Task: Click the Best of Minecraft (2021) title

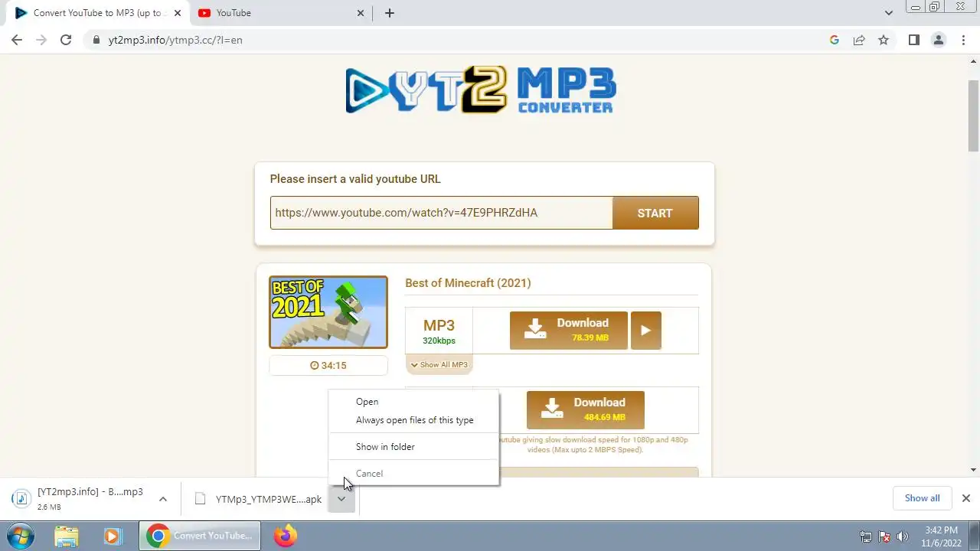Action: tap(468, 283)
